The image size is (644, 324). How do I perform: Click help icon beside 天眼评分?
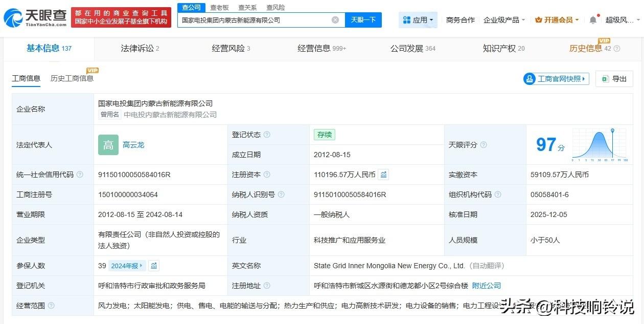point(484,145)
